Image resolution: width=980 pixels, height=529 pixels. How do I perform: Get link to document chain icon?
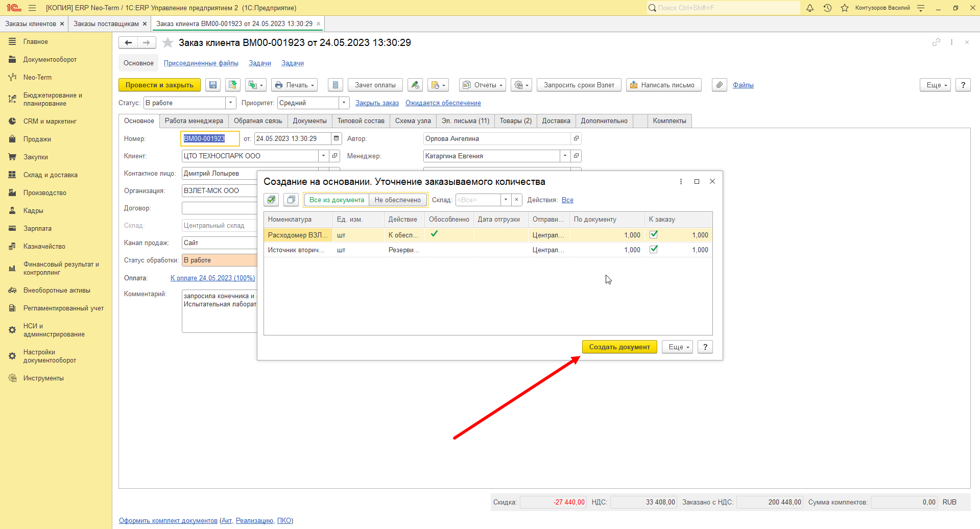click(936, 42)
